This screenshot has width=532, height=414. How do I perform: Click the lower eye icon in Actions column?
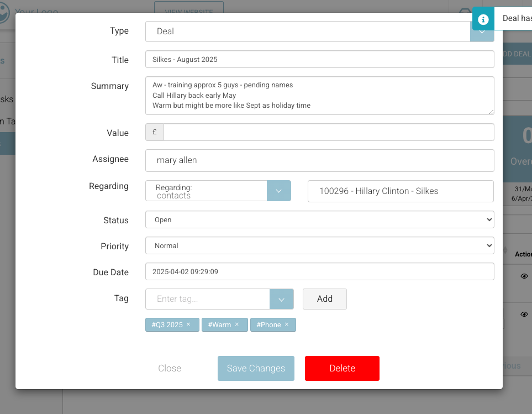coord(524,314)
